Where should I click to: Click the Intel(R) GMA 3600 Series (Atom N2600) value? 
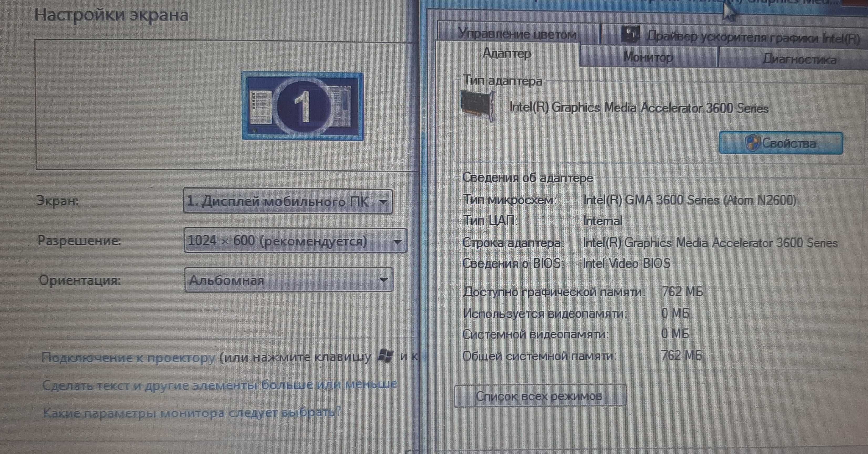coord(690,200)
